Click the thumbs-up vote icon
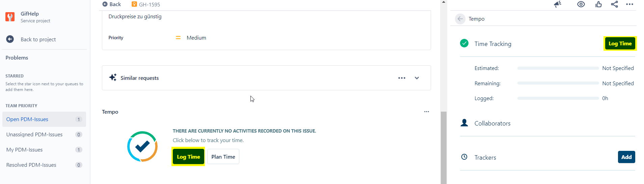Image resolution: width=644 pixels, height=184 pixels. point(598,4)
